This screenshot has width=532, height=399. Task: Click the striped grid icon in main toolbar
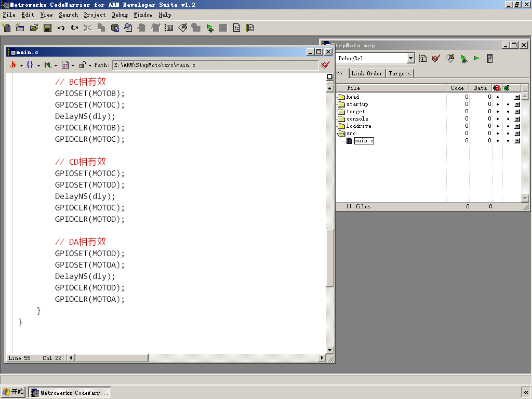[x=169, y=28]
